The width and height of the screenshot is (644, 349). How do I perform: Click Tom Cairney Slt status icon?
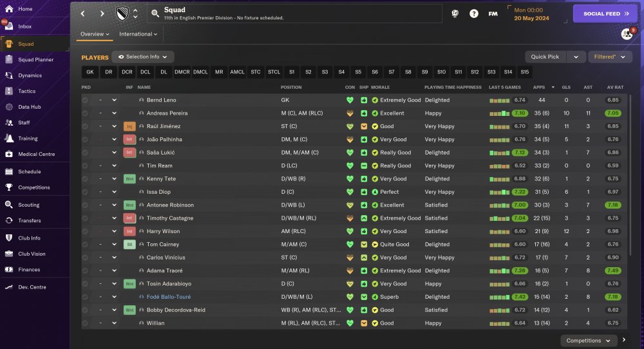coord(129,244)
